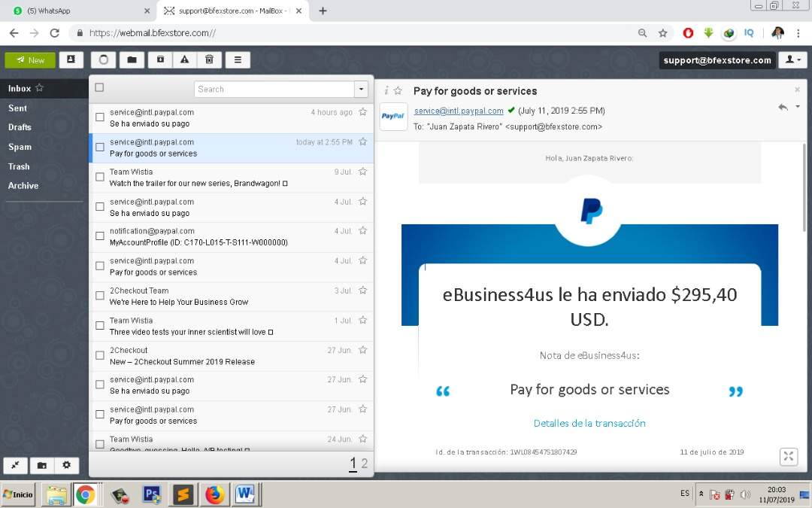Open the Detalles de la transacción link
Image resolution: width=812 pixels, height=508 pixels.
click(x=589, y=423)
